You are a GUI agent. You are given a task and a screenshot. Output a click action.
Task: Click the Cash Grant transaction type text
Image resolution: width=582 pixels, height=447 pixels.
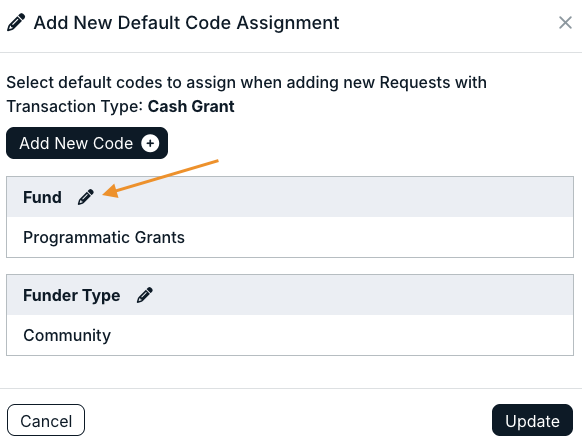coord(191,106)
